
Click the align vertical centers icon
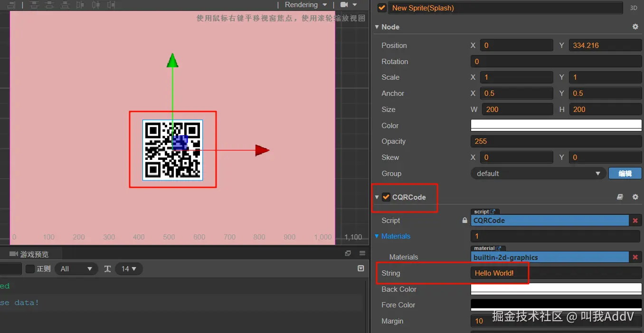50,5
